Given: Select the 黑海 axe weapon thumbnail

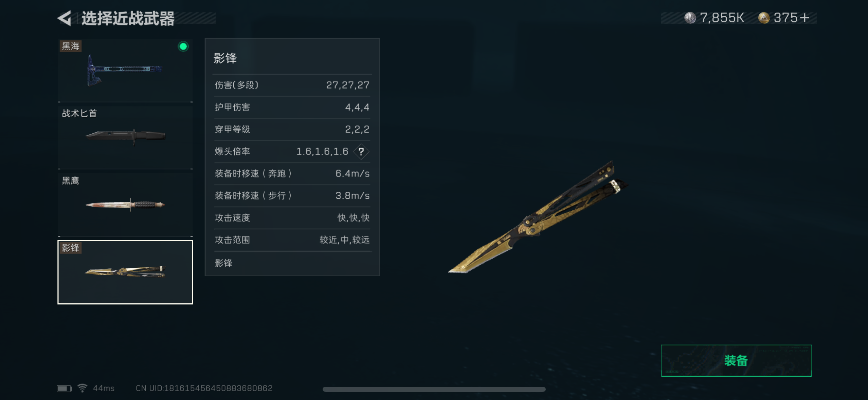Looking at the screenshot, I should point(125,70).
